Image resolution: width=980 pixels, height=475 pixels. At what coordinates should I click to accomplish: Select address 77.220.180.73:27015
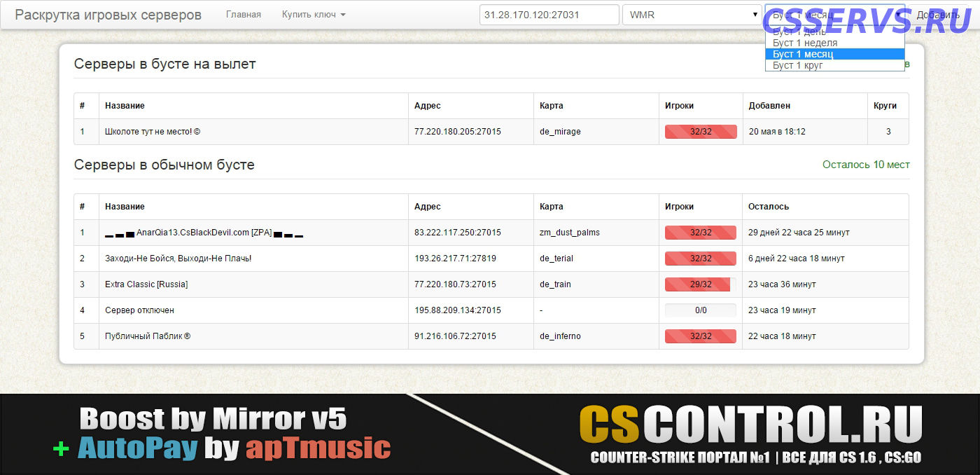click(x=455, y=284)
